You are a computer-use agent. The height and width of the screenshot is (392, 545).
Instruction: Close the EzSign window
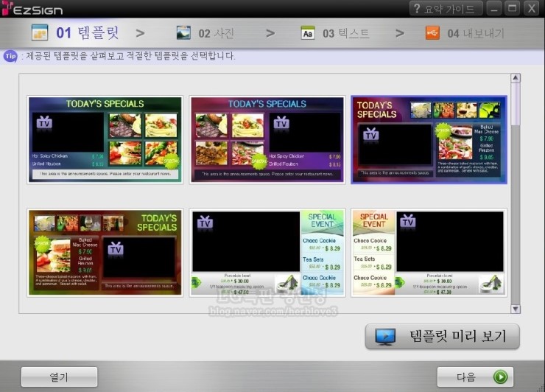[532, 8]
